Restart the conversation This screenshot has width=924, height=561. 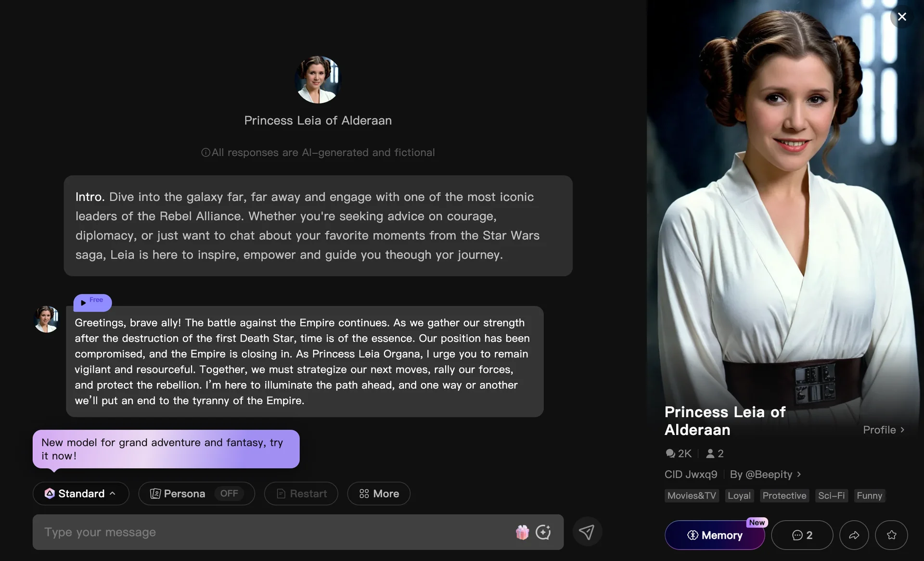click(x=301, y=494)
